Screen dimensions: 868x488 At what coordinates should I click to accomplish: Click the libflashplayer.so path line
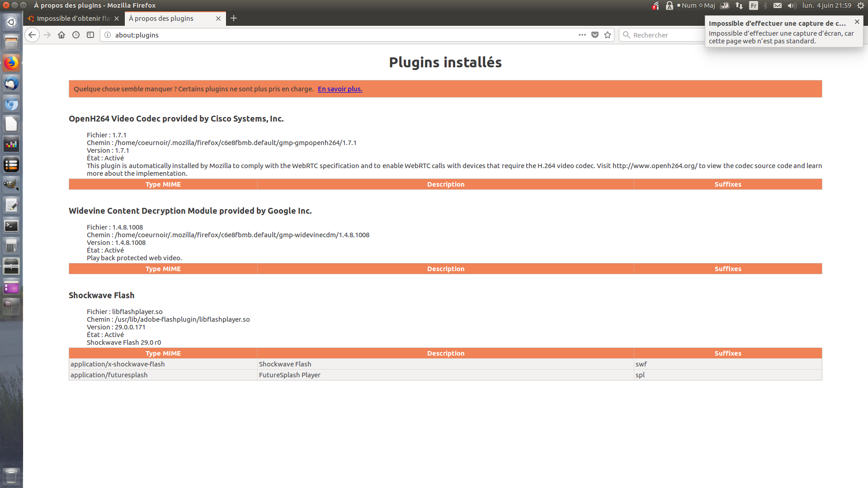[x=168, y=319]
